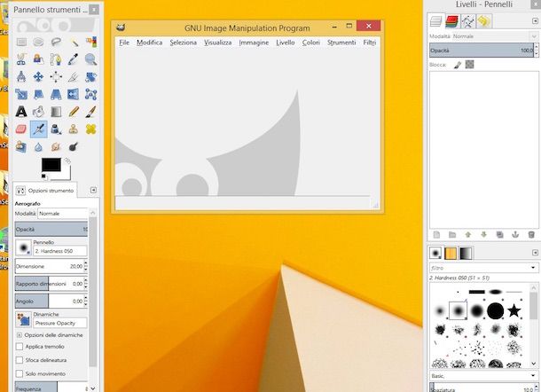Select the Measure compass tool

coord(21,76)
